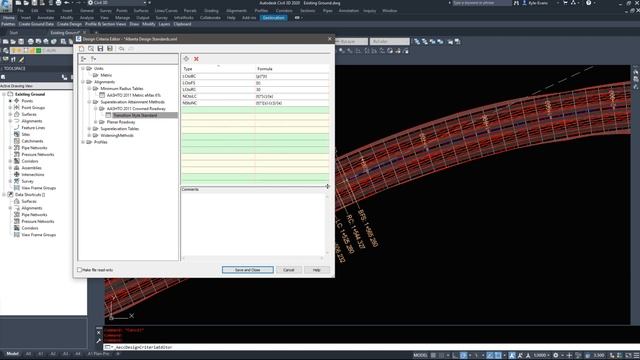The height and width of the screenshot is (360, 640).
Task: Click the Save and Close button
Action: [248, 270]
